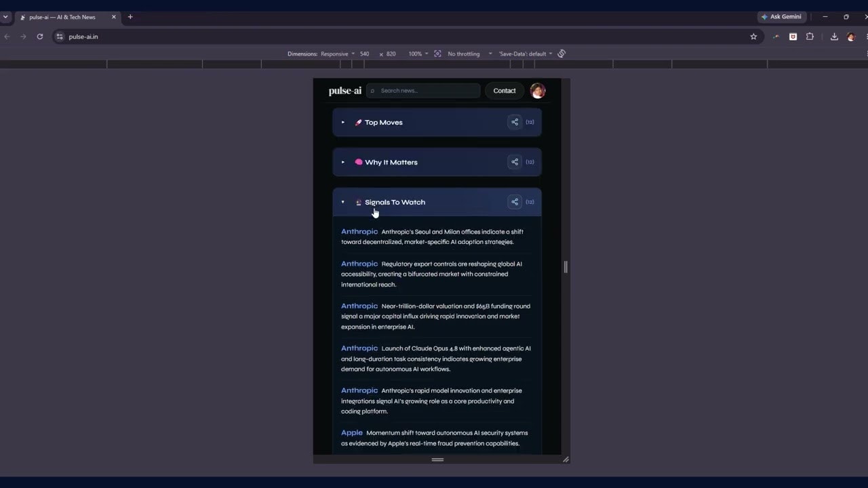
Task: Click the Top Moves heading
Action: point(384,123)
